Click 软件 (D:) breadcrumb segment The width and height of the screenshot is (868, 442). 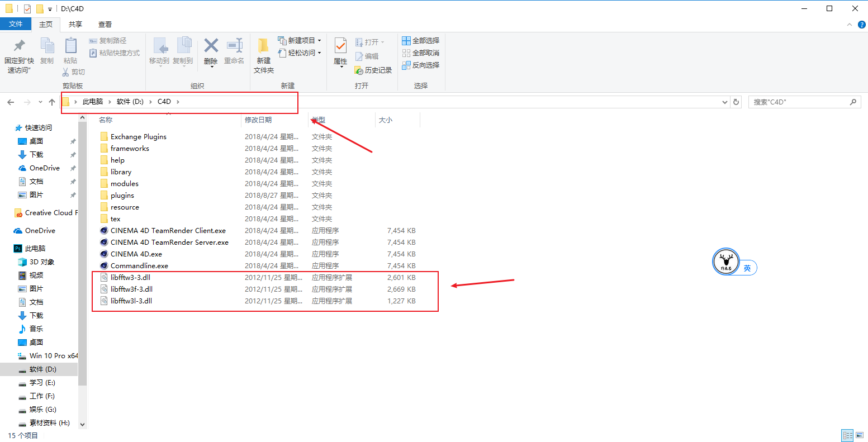pos(130,102)
